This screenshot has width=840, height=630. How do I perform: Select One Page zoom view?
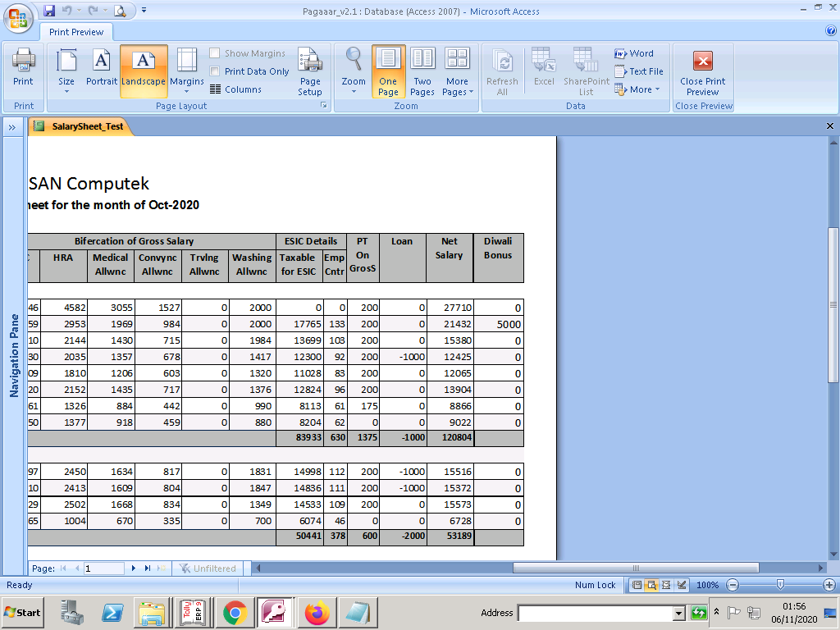(388, 72)
